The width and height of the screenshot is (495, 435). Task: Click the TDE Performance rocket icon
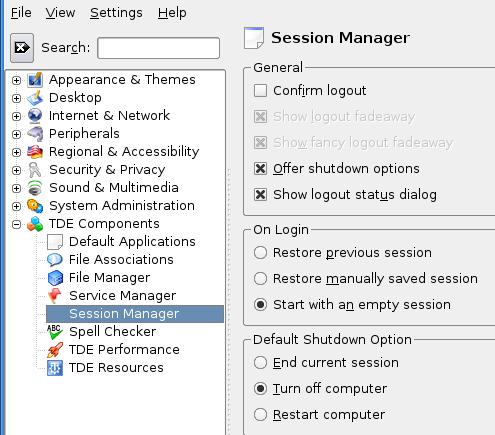pyautogui.click(x=55, y=350)
